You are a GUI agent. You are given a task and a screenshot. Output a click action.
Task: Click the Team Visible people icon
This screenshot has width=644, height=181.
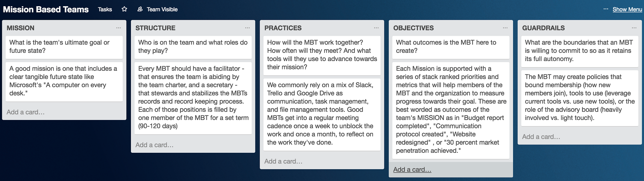[x=140, y=9]
